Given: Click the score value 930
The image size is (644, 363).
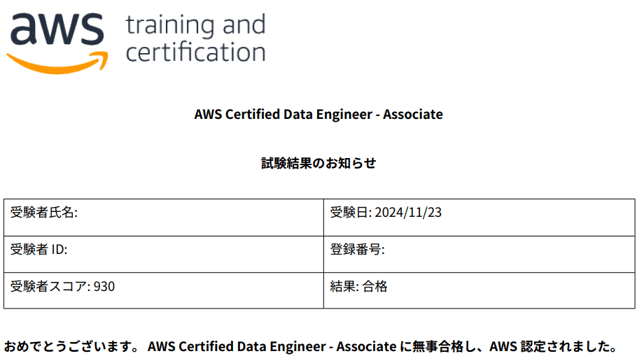Looking at the screenshot, I should (104, 286).
